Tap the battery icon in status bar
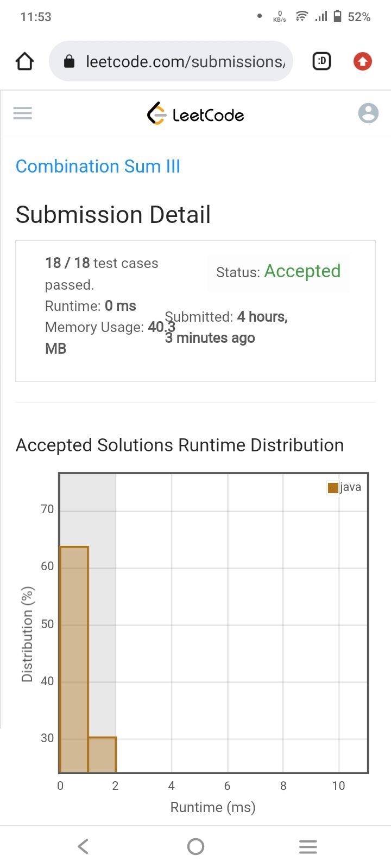 (337, 17)
